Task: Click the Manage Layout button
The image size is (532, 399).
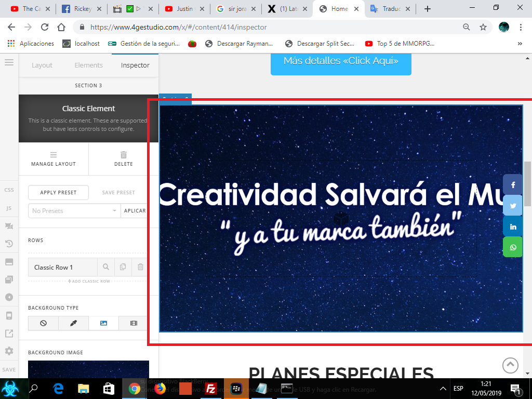Action: pos(54,159)
